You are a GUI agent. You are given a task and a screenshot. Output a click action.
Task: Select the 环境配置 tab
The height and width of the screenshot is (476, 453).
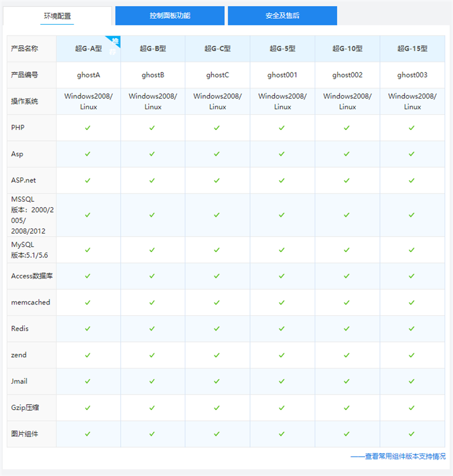[x=57, y=16]
